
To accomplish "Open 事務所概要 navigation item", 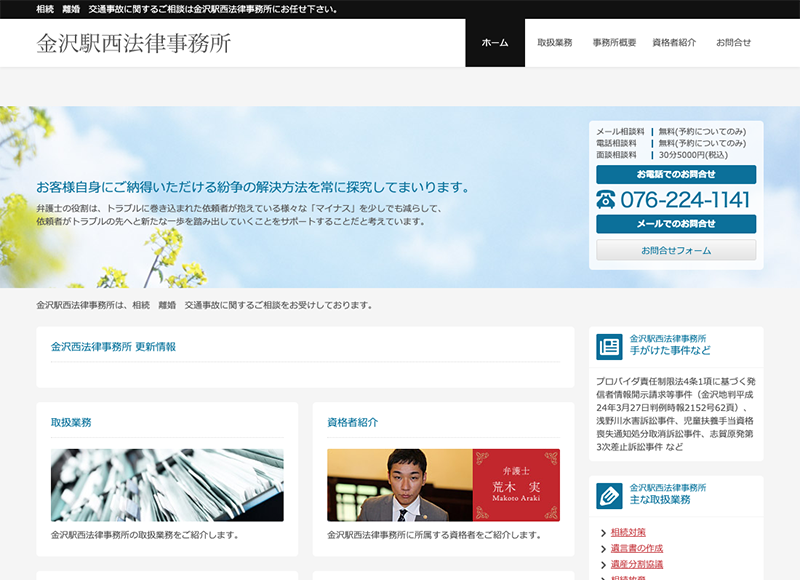I will click(614, 43).
